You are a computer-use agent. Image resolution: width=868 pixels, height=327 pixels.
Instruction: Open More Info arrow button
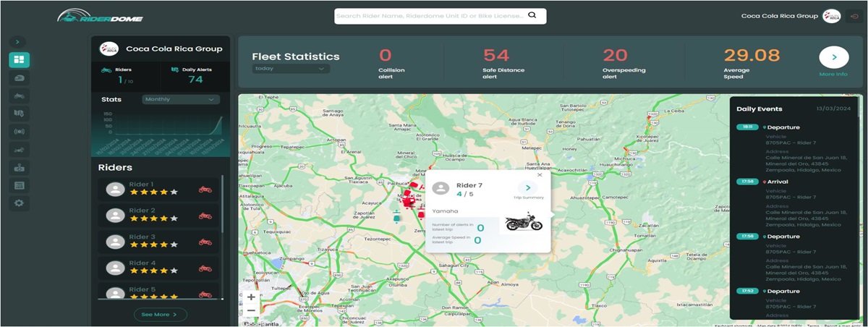point(833,57)
